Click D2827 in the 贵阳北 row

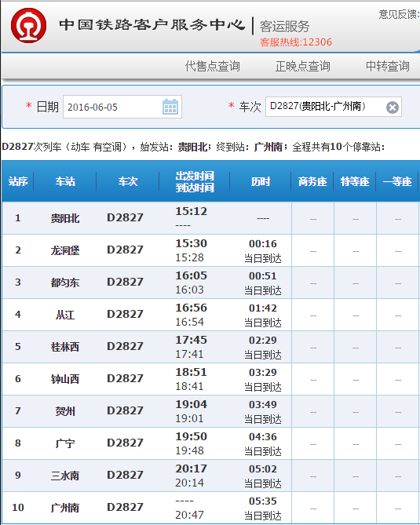click(125, 217)
